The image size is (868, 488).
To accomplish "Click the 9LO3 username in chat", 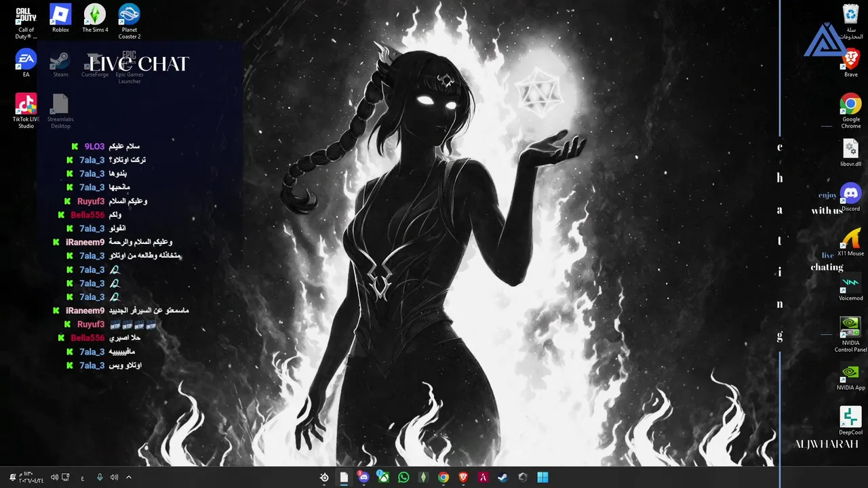I will (95, 146).
